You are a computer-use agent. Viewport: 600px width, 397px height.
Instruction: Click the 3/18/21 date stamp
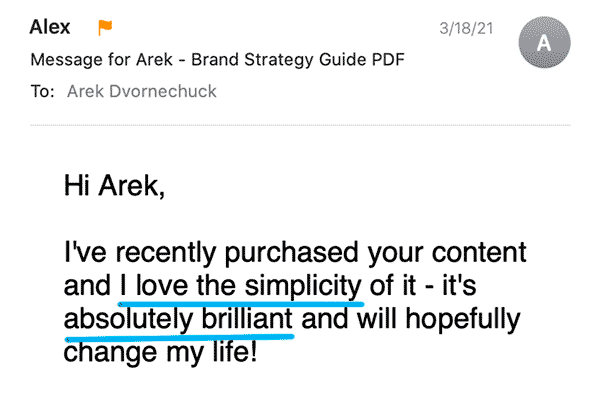point(466,28)
